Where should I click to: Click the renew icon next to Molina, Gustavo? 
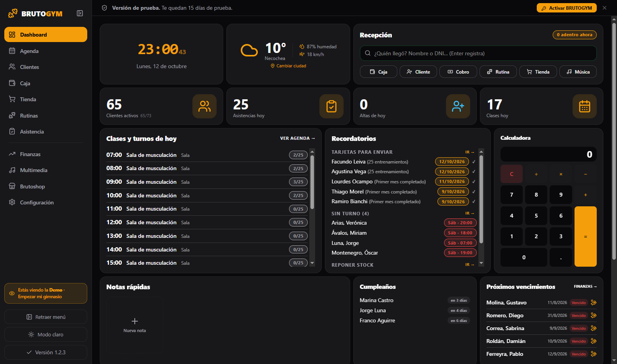[594, 302]
